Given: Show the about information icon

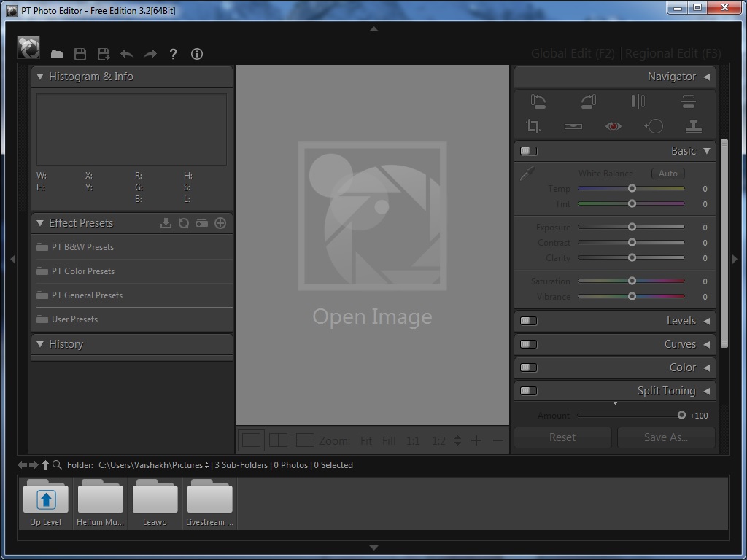Looking at the screenshot, I should pos(197,54).
